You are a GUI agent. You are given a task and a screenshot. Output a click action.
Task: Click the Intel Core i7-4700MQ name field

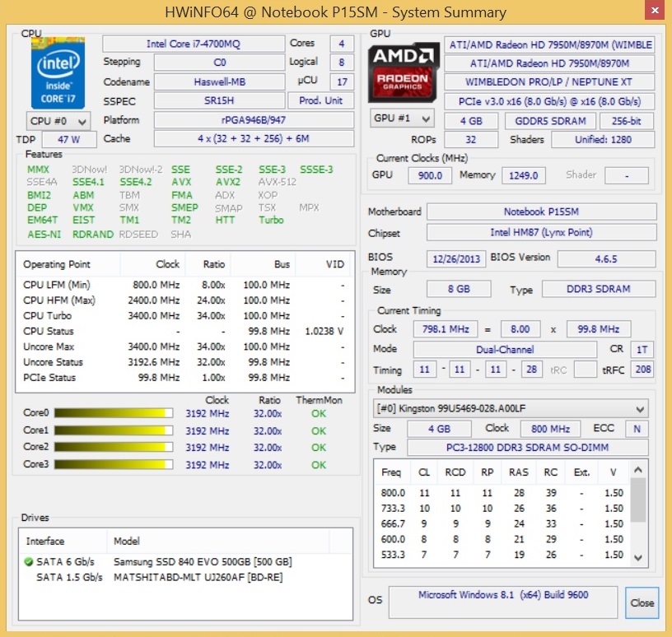[x=194, y=44]
